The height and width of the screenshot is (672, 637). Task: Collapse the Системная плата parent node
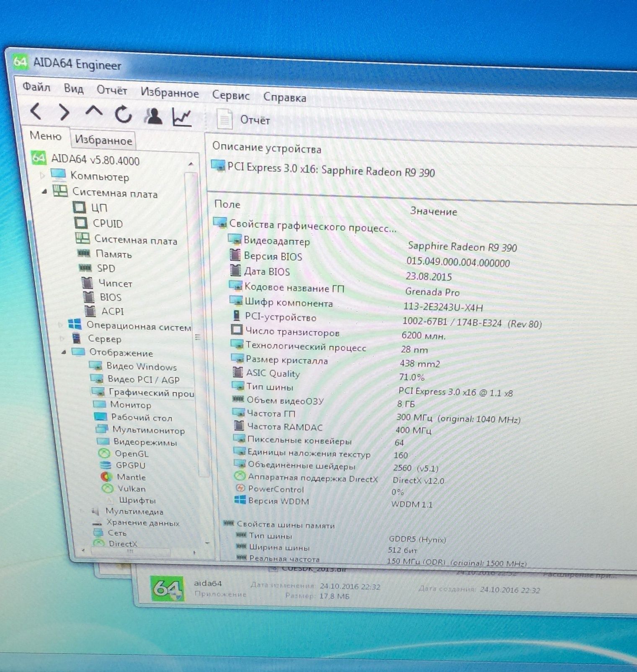pos(44,191)
